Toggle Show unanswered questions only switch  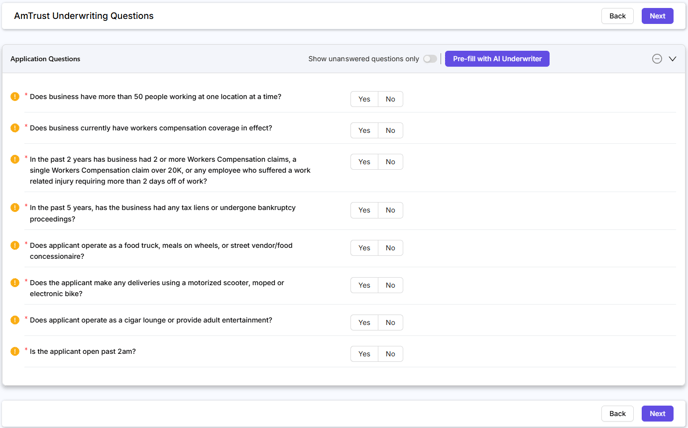430,59
